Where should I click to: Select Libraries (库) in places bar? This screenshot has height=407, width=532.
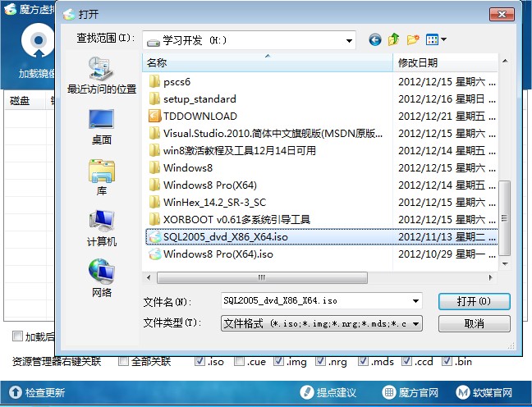tap(102, 177)
